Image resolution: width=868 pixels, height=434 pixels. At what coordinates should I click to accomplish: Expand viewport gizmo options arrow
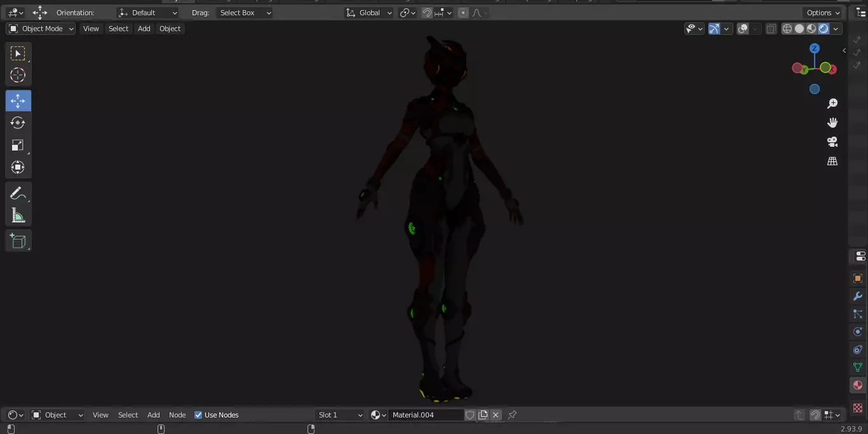coord(726,29)
